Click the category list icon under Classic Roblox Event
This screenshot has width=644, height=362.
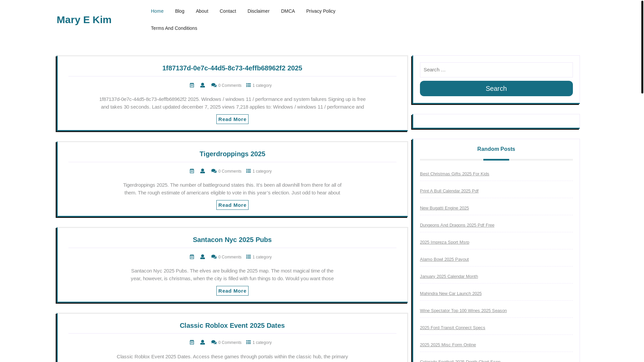coord(249,342)
